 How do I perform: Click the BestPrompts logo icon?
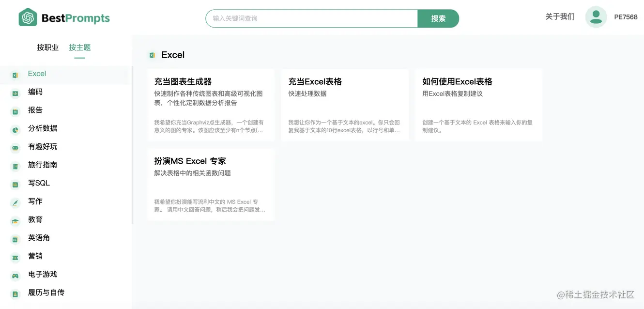tap(28, 17)
